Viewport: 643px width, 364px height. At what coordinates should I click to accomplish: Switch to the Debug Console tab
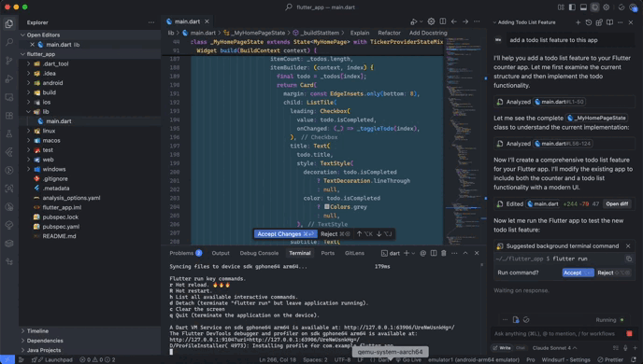(x=259, y=253)
